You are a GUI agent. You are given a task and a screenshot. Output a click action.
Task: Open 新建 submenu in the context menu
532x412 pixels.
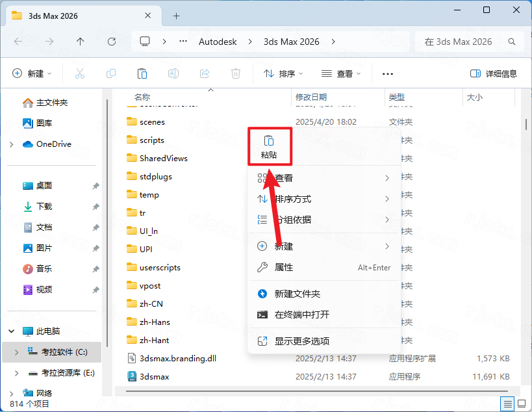pos(323,246)
